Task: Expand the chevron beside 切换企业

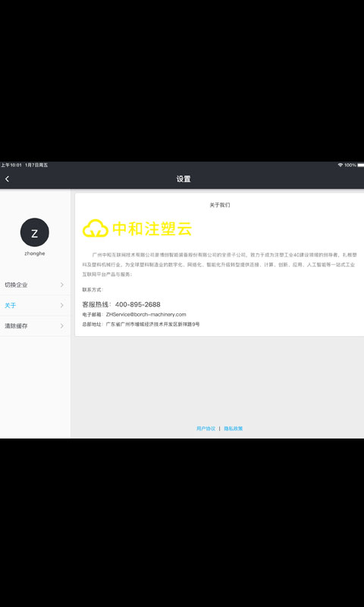Action: [62, 285]
